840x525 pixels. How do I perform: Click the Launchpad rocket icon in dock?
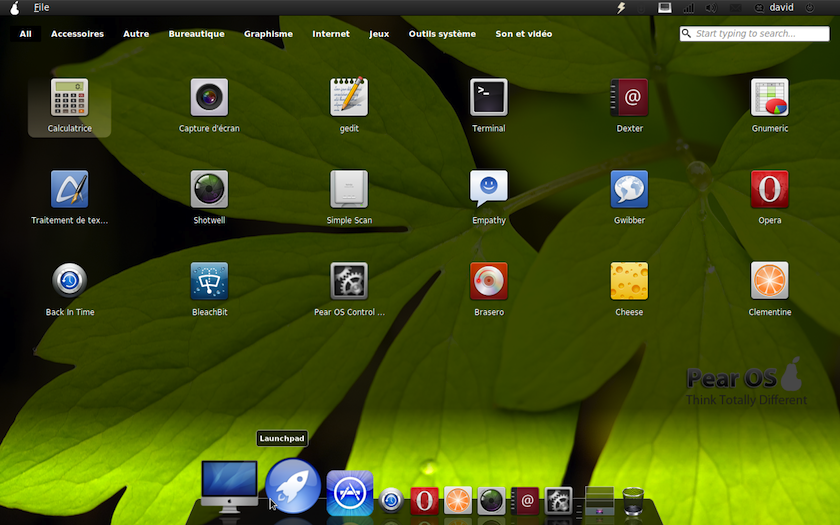tap(293, 486)
